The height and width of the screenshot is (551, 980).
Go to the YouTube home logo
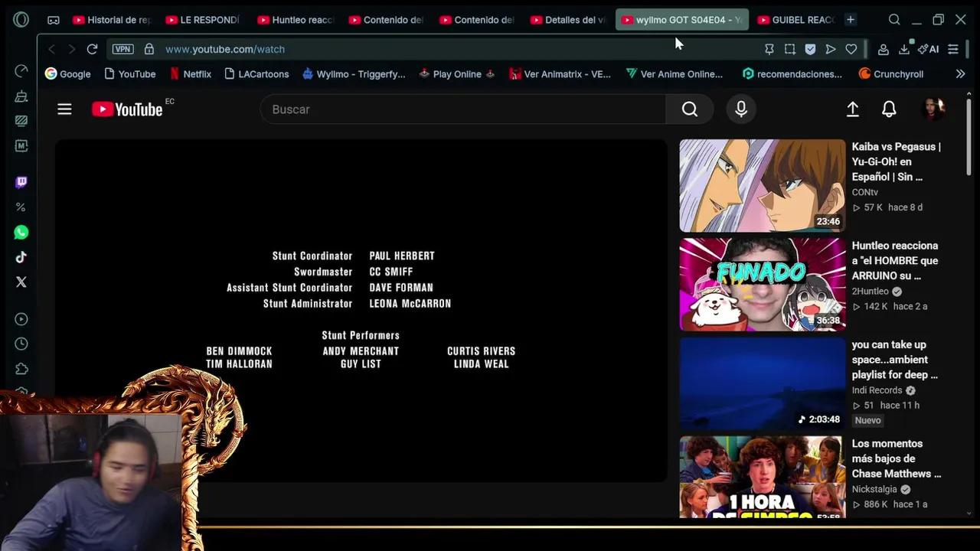(127, 109)
